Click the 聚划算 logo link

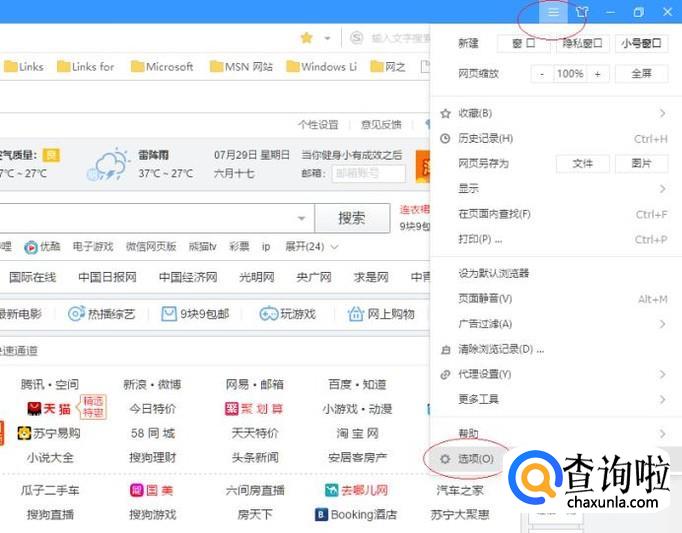tap(254, 409)
